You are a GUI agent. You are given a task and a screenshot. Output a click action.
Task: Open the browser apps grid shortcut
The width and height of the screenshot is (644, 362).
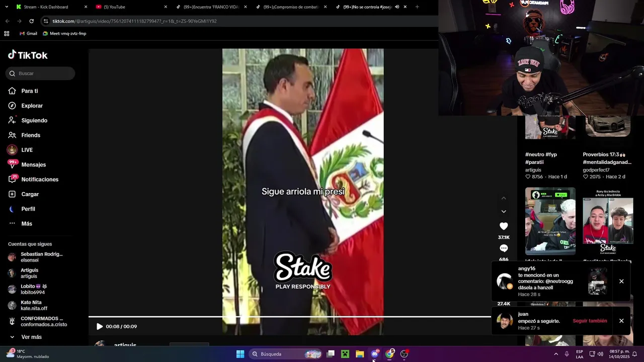7,34
